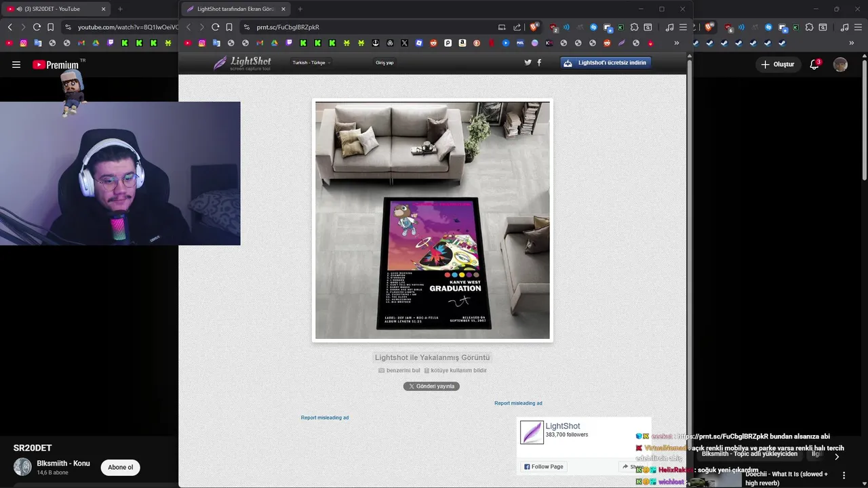Mute audio via SR20DET tab speaker icon
868x488 pixels.
point(18,9)
